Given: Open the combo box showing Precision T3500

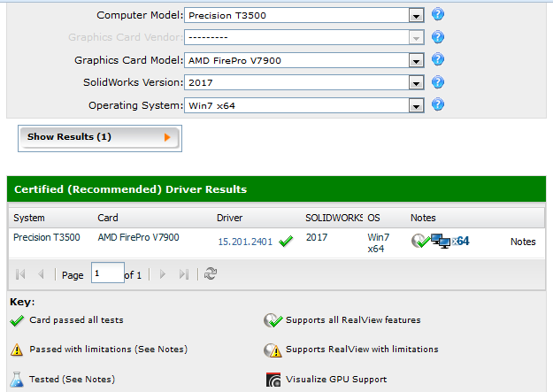Looking at the screenshot, I should (x=304, y=16).
